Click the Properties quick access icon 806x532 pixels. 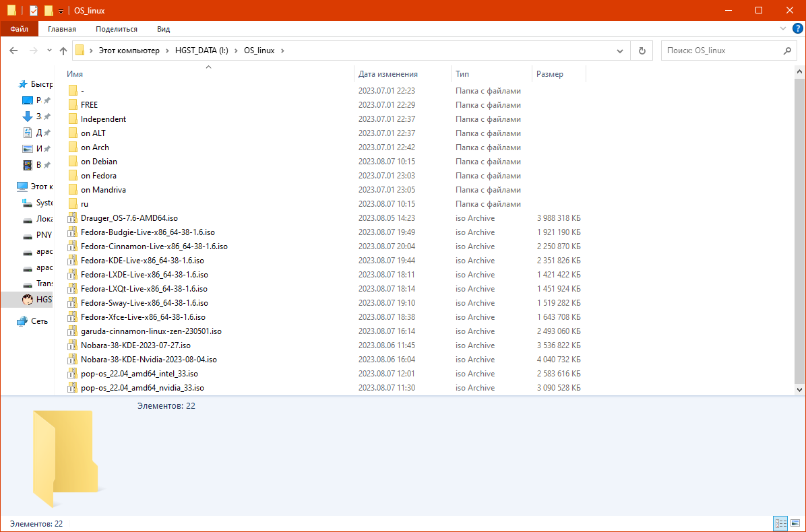coord(34,10)
